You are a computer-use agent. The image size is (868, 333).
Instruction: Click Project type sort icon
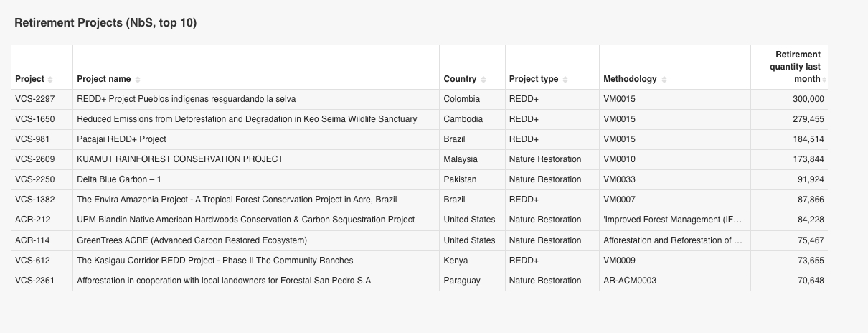pyautogui.click(x=565, y=79)
